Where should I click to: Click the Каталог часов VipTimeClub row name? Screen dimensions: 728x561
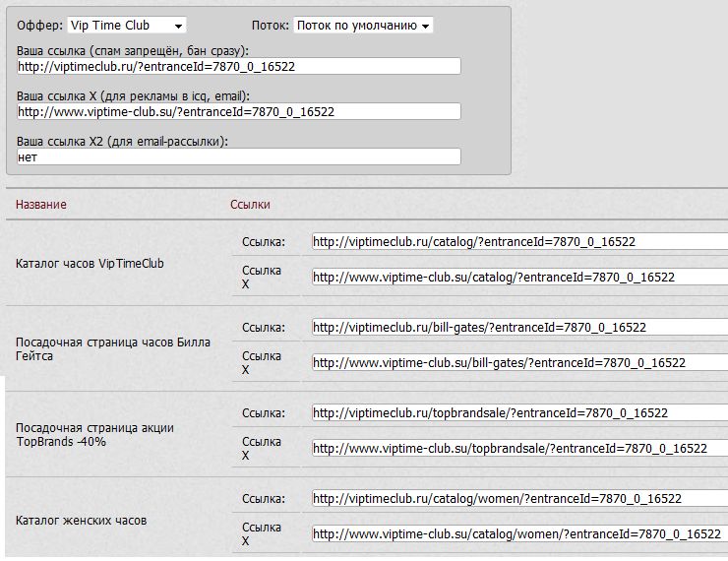[x=90, y=264]
